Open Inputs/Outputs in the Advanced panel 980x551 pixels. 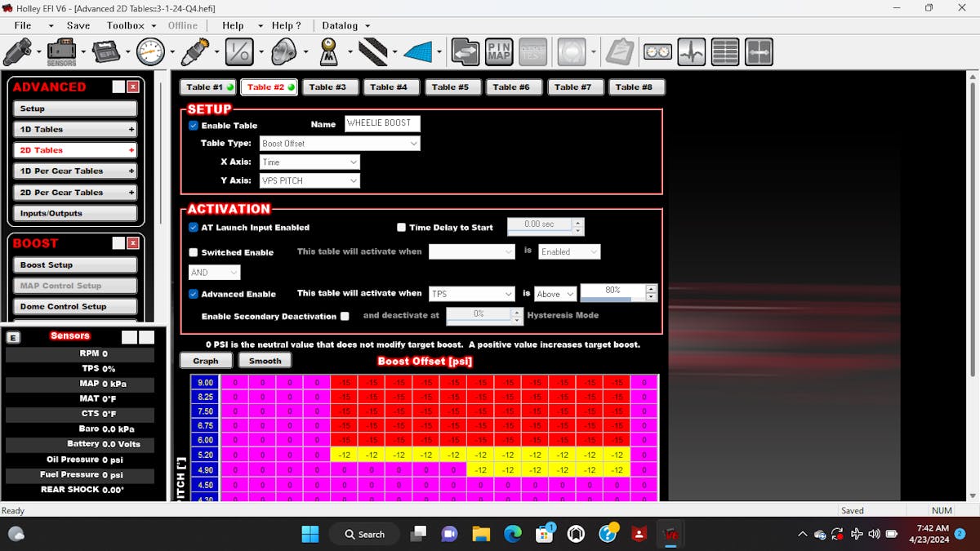(x=75, y=213)
